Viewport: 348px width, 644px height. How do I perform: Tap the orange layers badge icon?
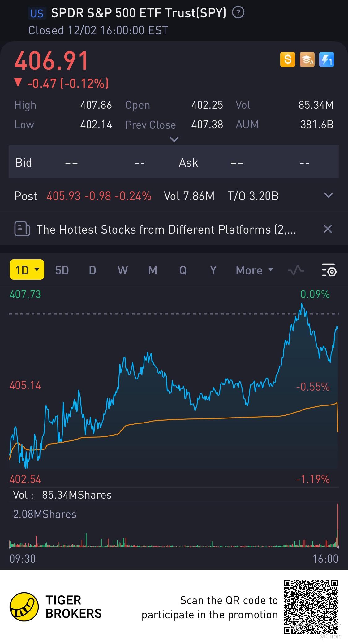point(307,59)
